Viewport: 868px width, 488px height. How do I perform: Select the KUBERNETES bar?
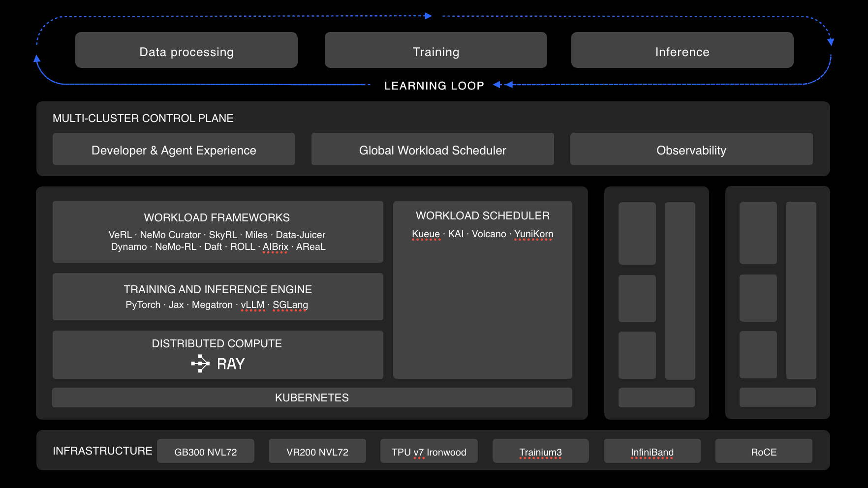[312, 397]
